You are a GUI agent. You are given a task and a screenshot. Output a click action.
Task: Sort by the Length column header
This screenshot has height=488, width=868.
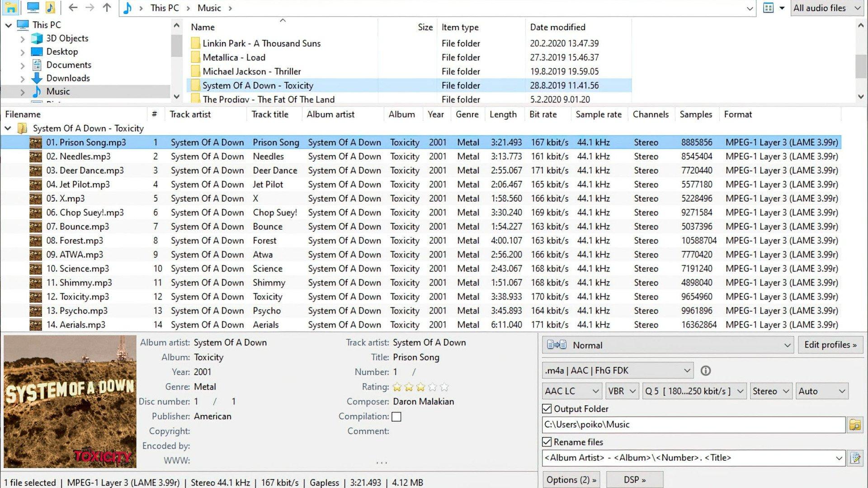(x=503, y=114)
